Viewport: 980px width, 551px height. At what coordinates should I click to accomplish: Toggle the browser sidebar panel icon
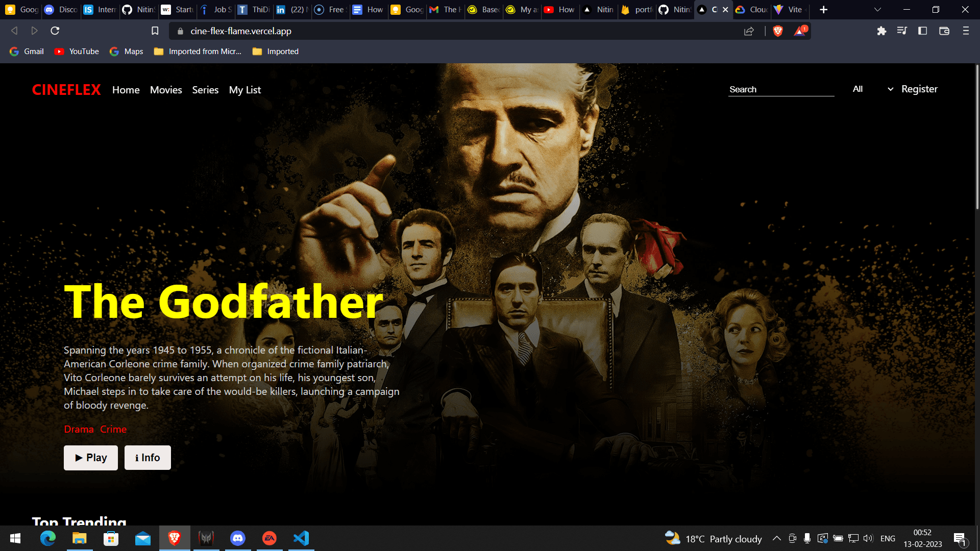pyautogui.click(x=922, y=31)
